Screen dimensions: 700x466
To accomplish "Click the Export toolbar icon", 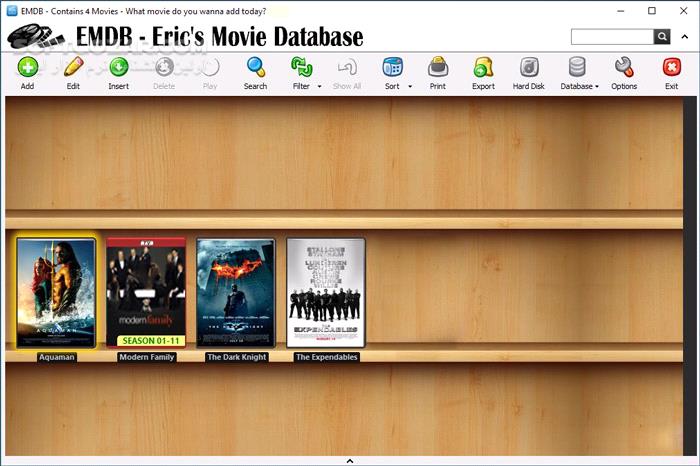I will (483, 68).
